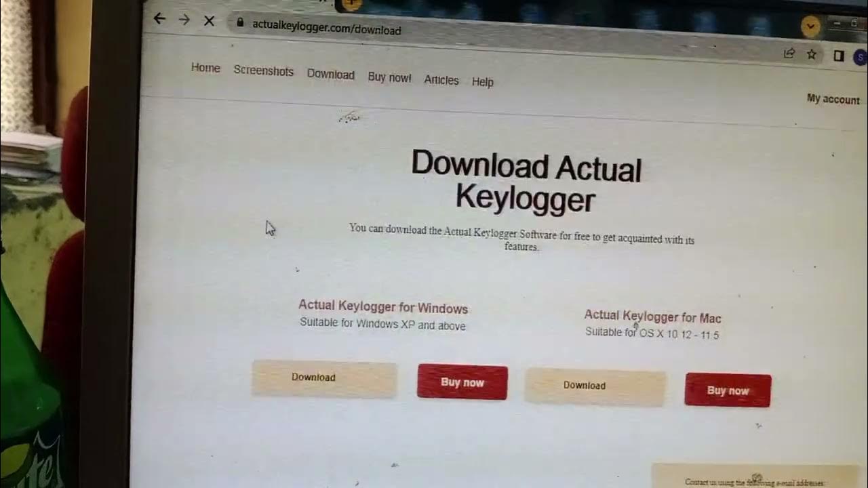The width and height of the screenshot is (868, 488).
Task: Open the Home menu item
Action: pos(205,68)
